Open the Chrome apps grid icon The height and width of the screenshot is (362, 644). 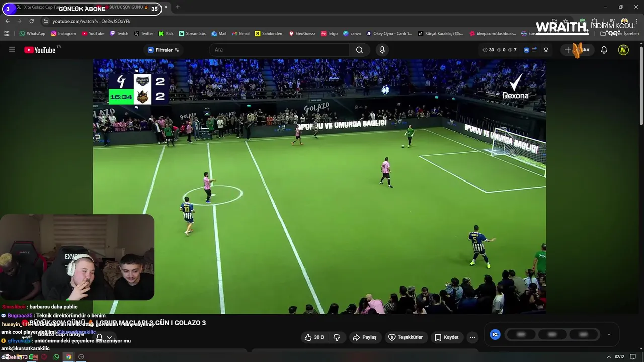[7, 34]
